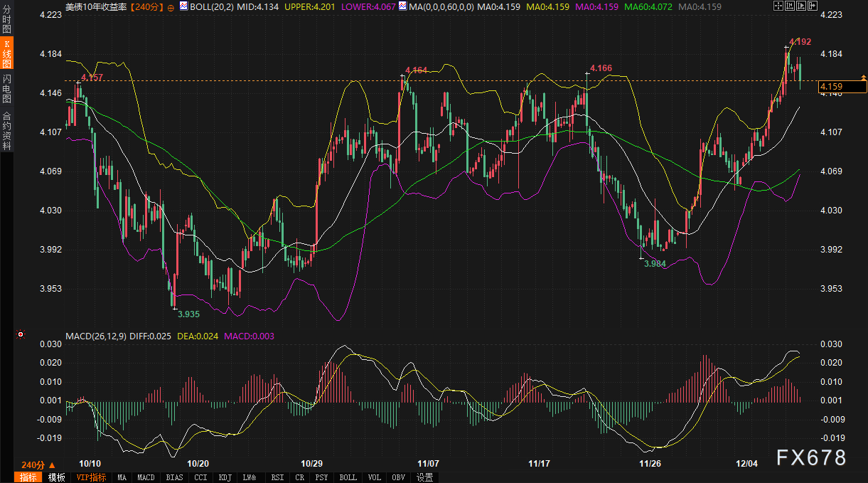Click the circled plus icon beside 240分
Viewport: 868px width, 483px height.
[x=171, y=6]
